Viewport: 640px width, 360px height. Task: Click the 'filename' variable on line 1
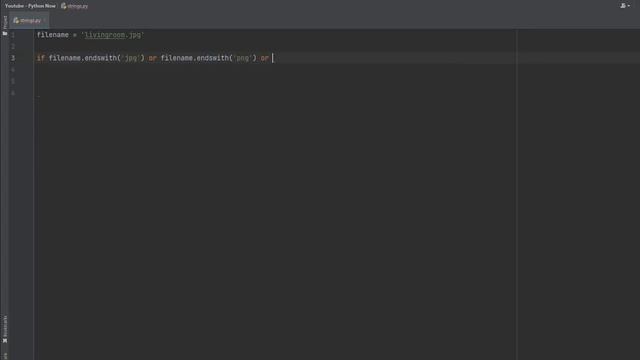point(53,35)
